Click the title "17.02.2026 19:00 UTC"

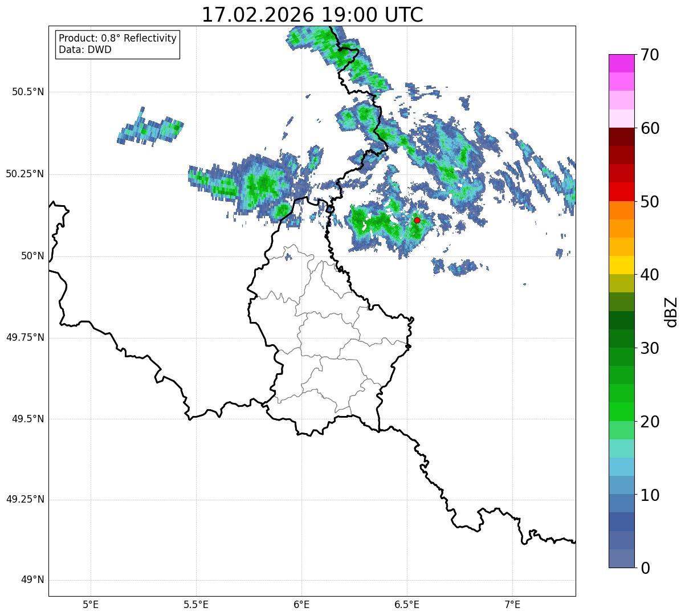(312, 14)
